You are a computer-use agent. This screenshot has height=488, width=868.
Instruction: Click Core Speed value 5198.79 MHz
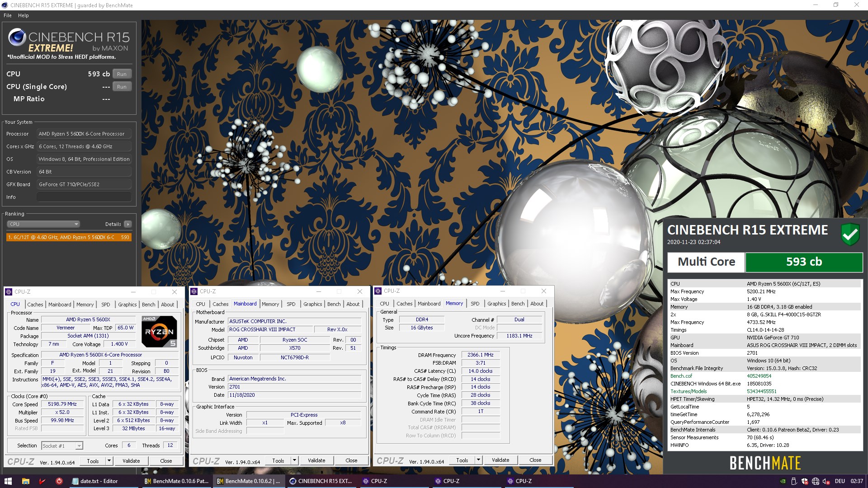(x=62, y=404)
